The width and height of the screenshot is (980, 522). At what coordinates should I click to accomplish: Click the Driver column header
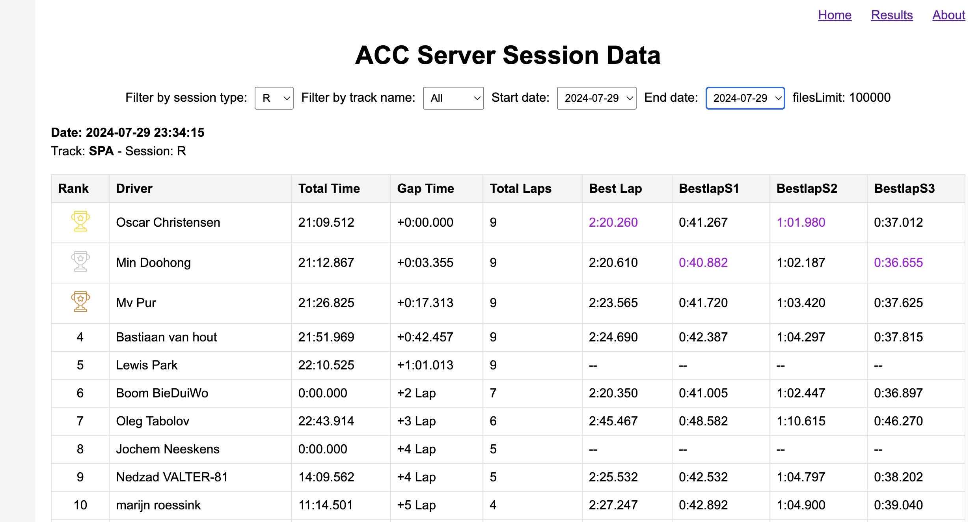[134, 188]
